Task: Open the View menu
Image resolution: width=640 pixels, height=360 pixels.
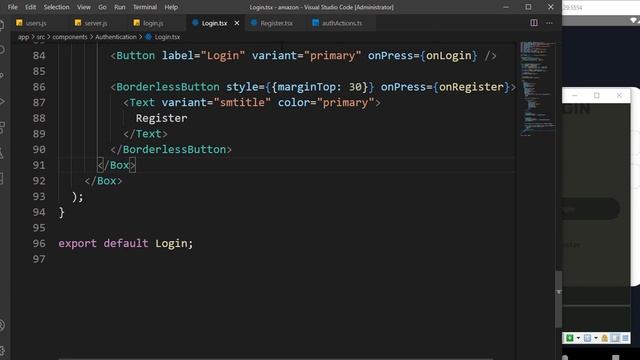Action: [84, 7]
